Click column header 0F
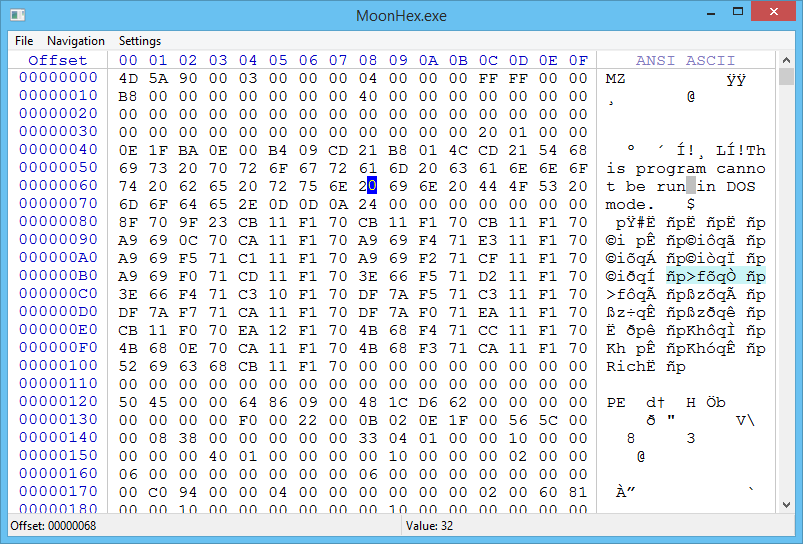Viewport: 803px width, 544px height. coord(578,60)
